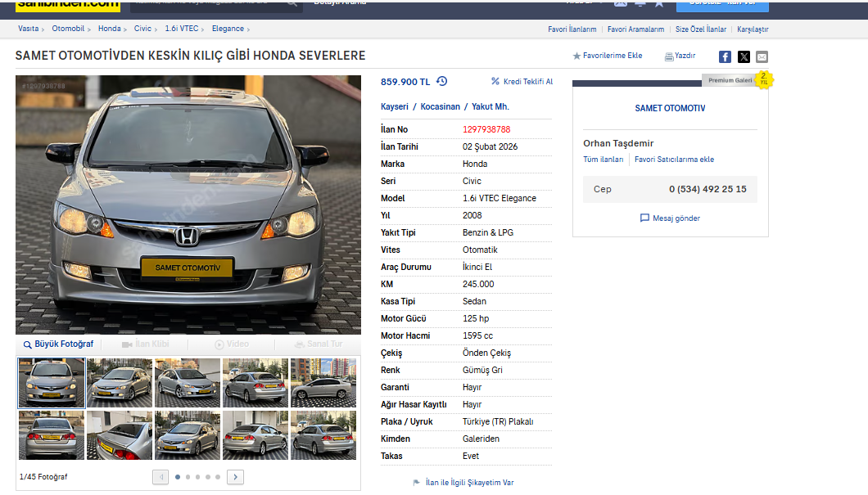
Task: Click the printer Yazdır icon
Action: (x=669, y=56)
